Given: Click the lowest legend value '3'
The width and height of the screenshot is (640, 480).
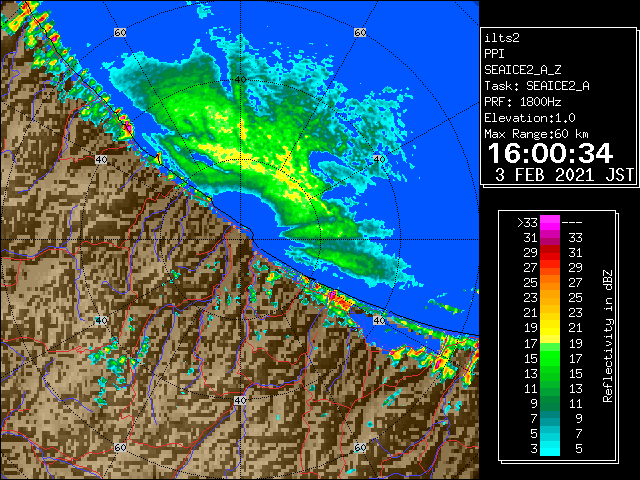Looking at the screenshot, I should point(534,449).
